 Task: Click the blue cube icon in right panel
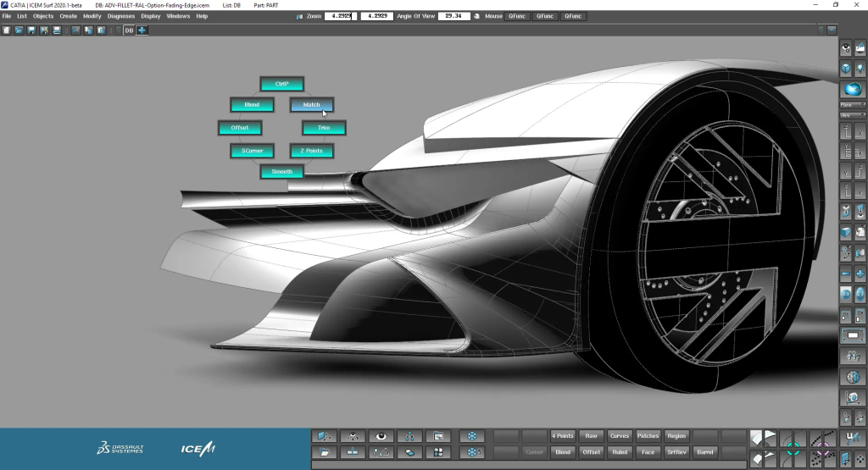pos(845,69)
